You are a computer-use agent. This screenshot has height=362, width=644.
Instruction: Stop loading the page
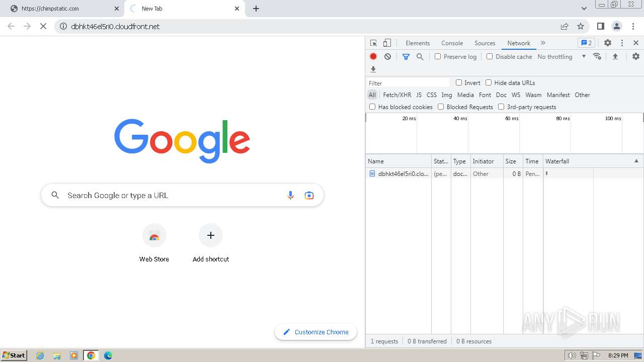pos(43,26)
